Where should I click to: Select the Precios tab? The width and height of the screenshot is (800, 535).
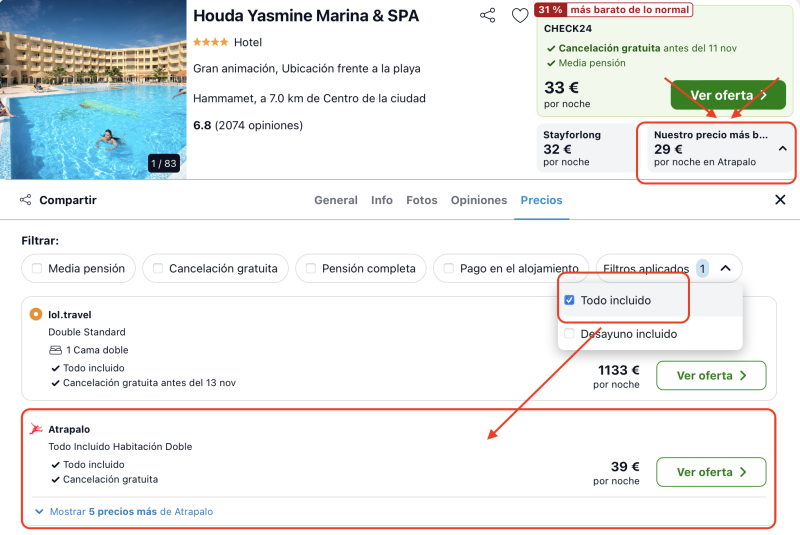541,200
